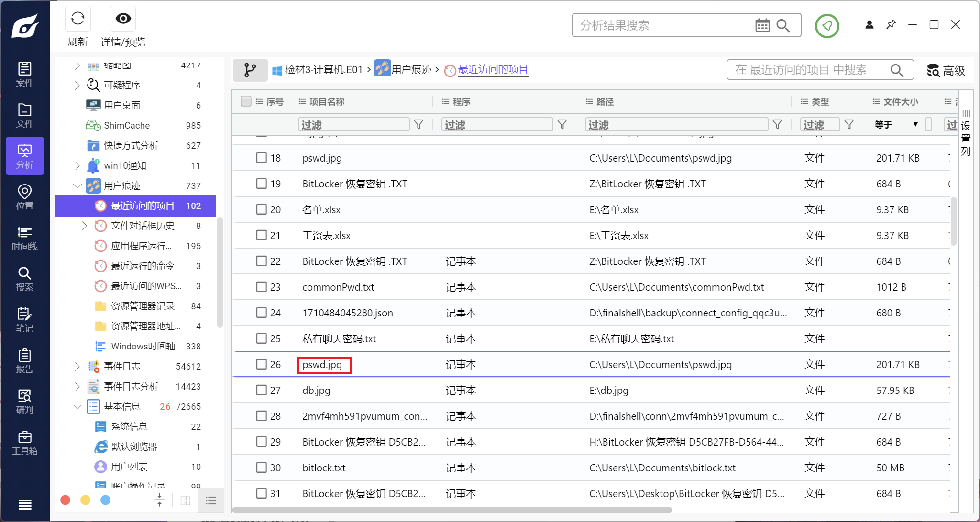This screenshot has width=980, height=522.
Task: Collapse the 用户痕迹 tree node
Action: (77, 185)
